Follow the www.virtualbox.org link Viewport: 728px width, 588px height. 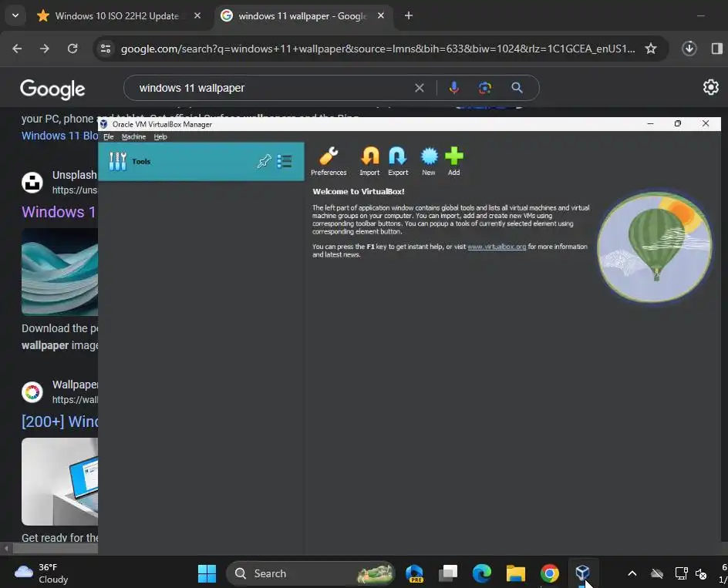tap(497, 247)
